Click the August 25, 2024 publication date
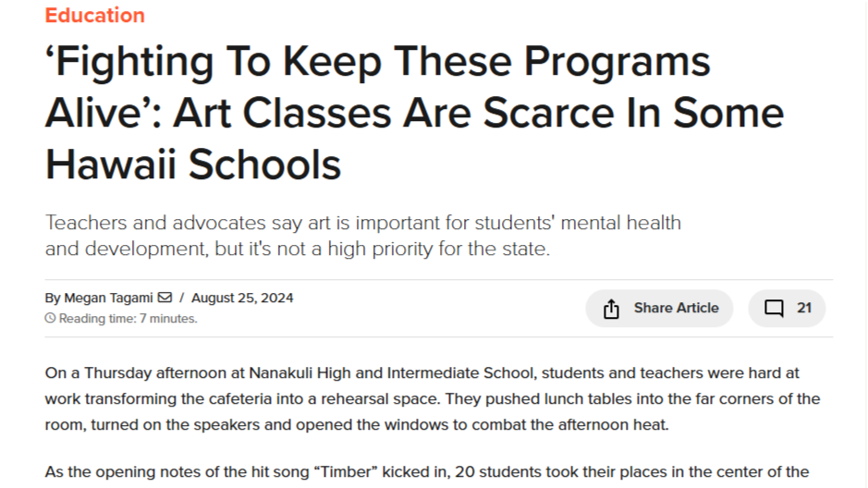Image resolution: width=868 pixels, height=488 pixels. click(x=242, y=298)
